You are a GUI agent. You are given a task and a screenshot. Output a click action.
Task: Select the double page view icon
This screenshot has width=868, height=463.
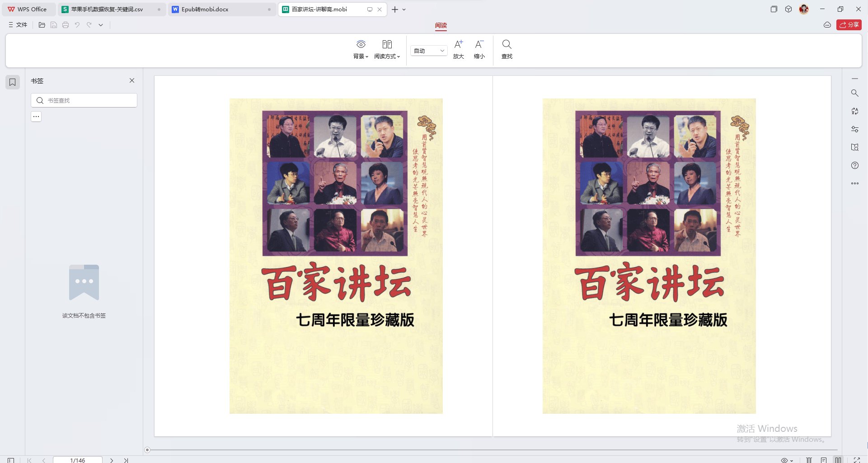pos(838,460)
